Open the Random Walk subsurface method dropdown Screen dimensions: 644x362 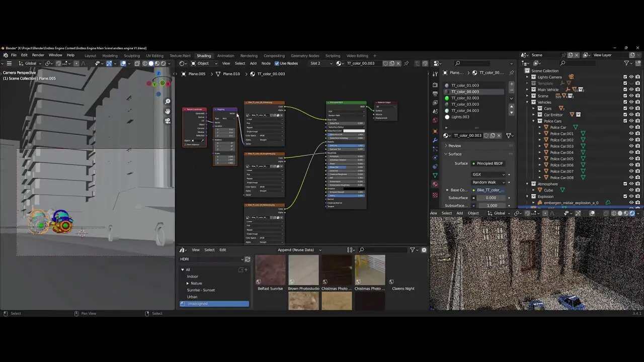(489, 182)
